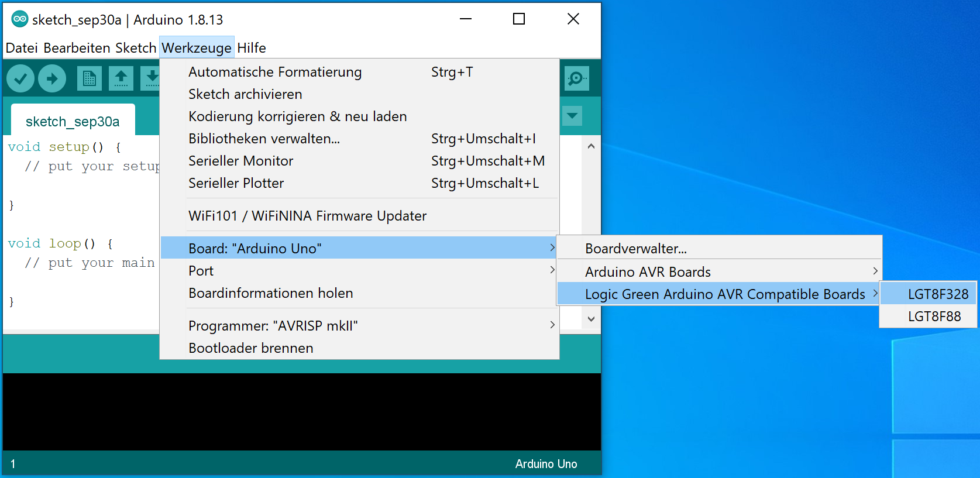
Task: Switch to sketch_sep30a tab
Action: tap(73, 121)
